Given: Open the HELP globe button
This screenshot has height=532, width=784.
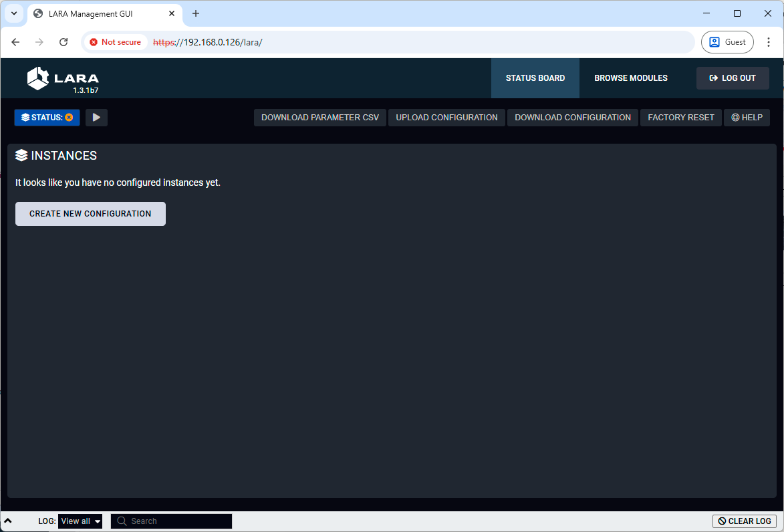Looking at the screenshot, I should 747,118.
